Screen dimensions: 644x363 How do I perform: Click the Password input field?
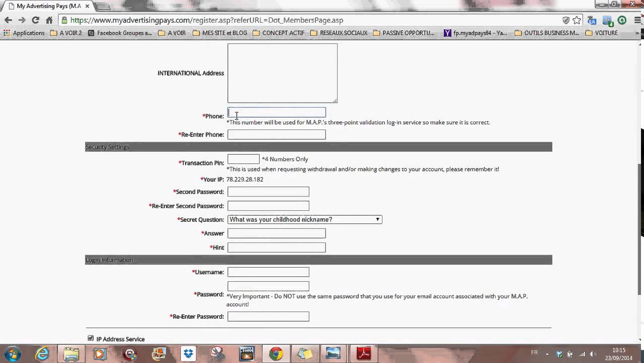click(268, 286)
